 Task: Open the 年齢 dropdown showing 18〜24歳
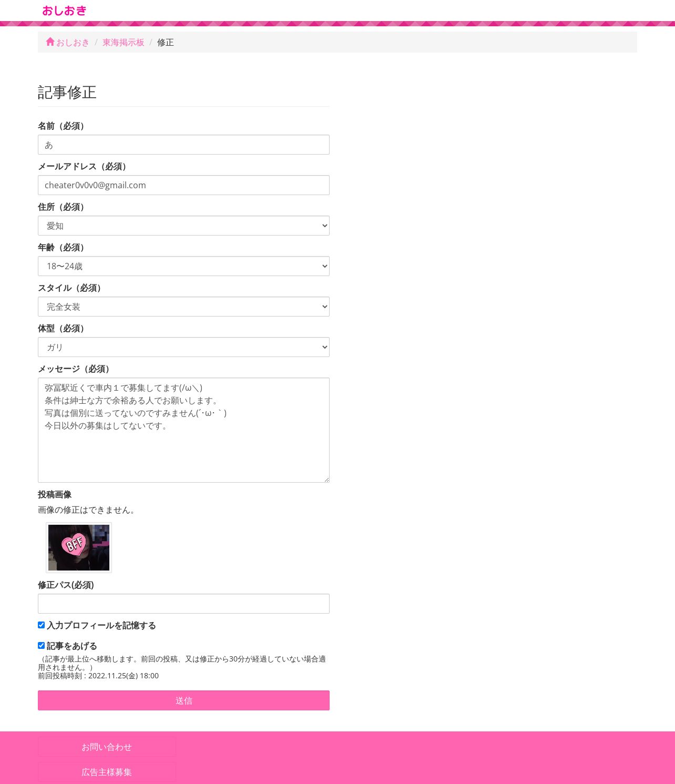coord(183,266)
